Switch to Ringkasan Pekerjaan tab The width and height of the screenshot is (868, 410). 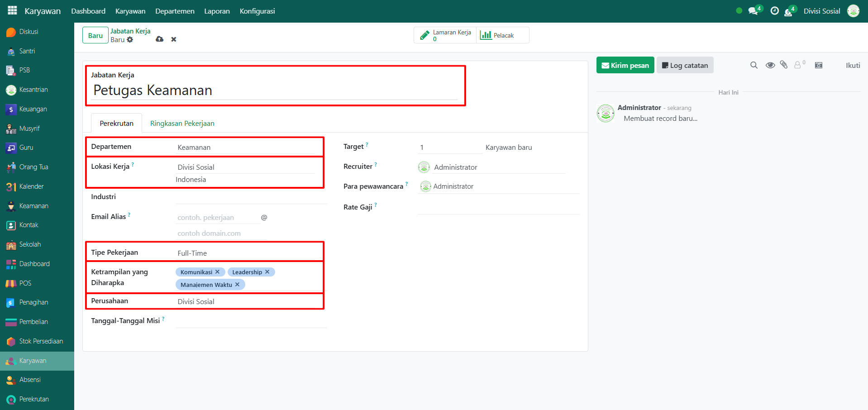182,124
